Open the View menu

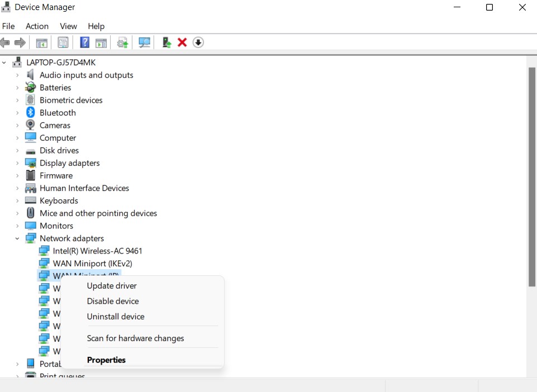(68, 26)
